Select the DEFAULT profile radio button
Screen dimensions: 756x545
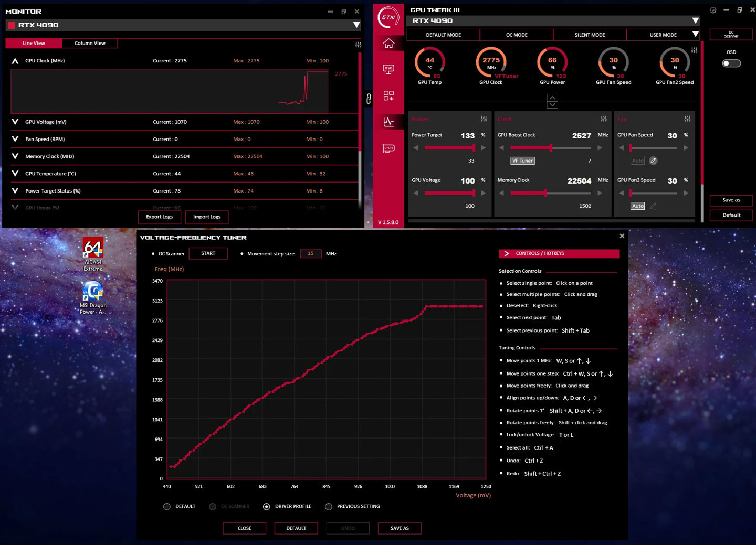[x=167, y=507]
